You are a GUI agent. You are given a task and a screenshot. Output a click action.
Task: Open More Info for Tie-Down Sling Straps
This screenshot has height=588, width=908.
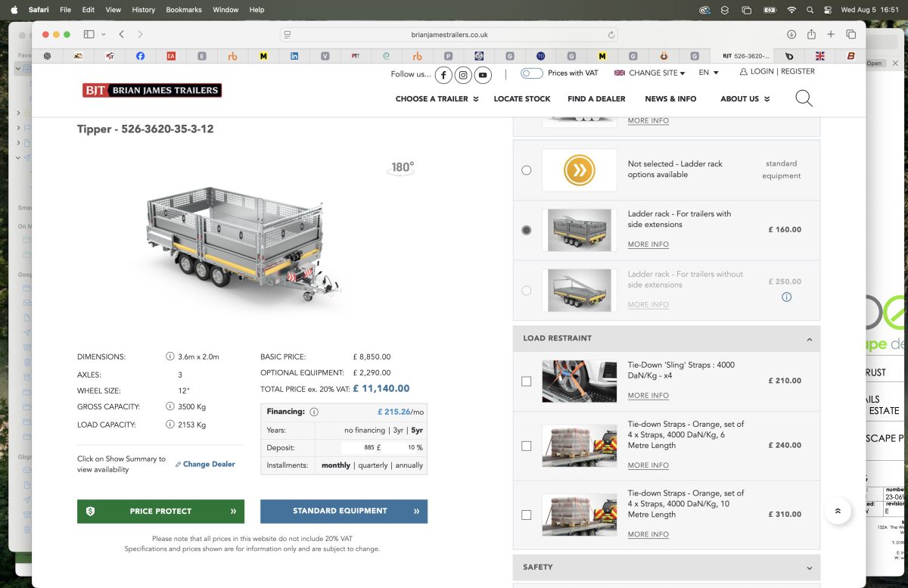coord(648,396)
